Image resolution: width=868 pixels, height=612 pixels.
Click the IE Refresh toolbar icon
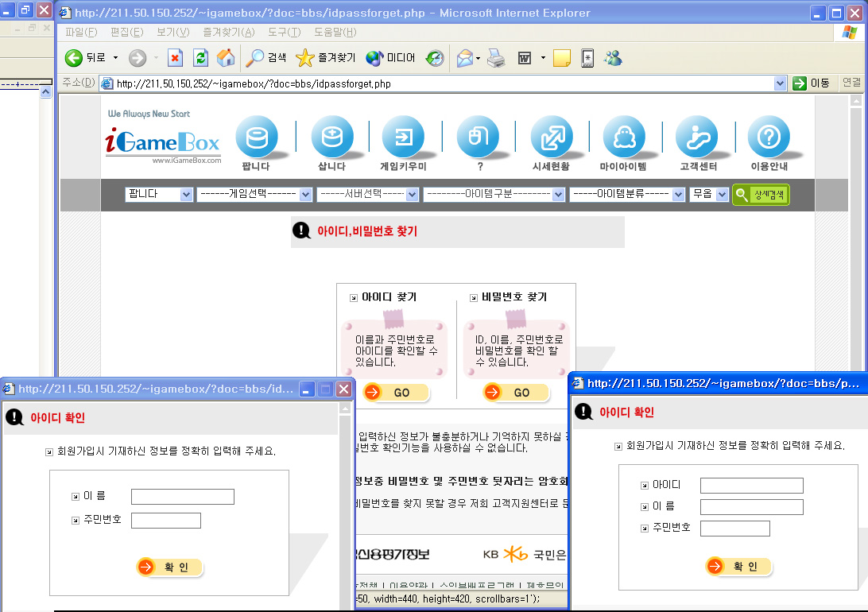pos(201,57)
